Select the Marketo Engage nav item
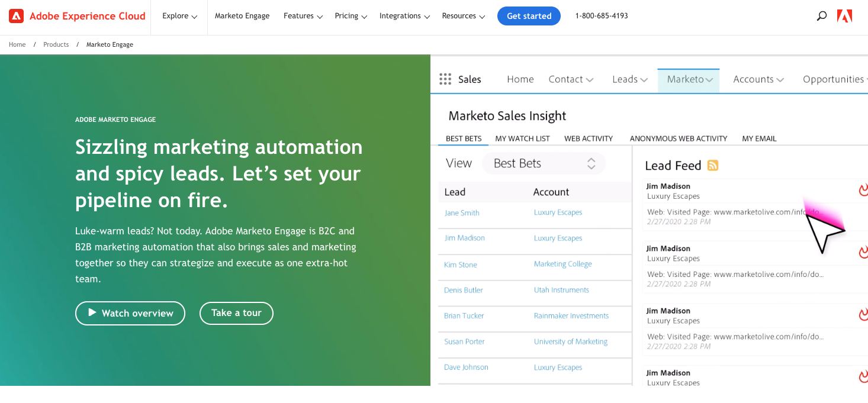The width and height of the screenshot is (868, 403). pos(242,16)
